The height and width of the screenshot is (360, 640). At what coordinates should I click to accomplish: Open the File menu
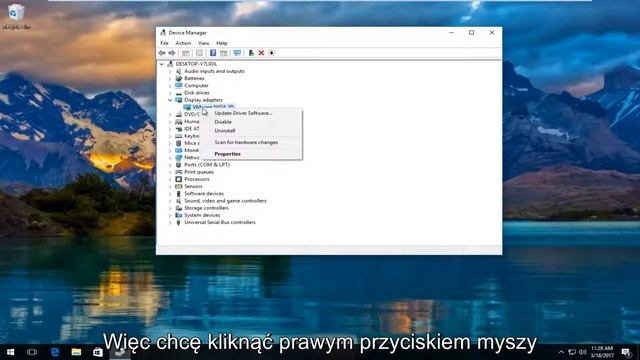coord(164,43)
